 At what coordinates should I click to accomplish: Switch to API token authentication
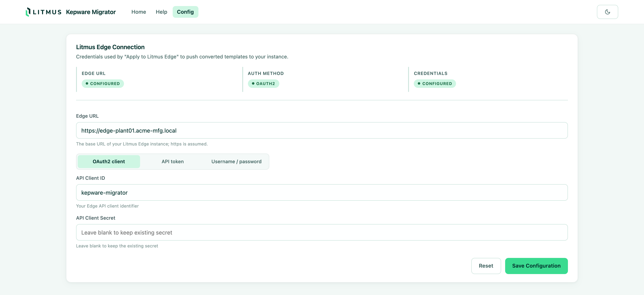tap(172, 161)
